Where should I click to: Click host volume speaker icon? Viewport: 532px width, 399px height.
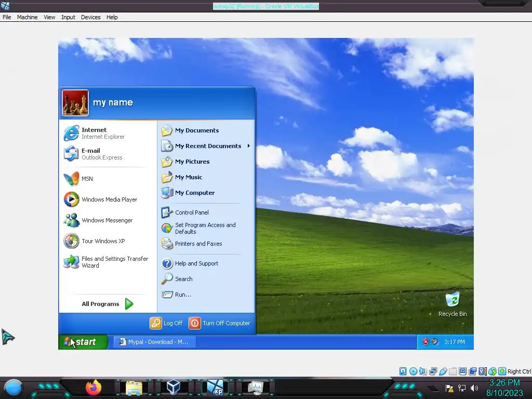[474, 388]
